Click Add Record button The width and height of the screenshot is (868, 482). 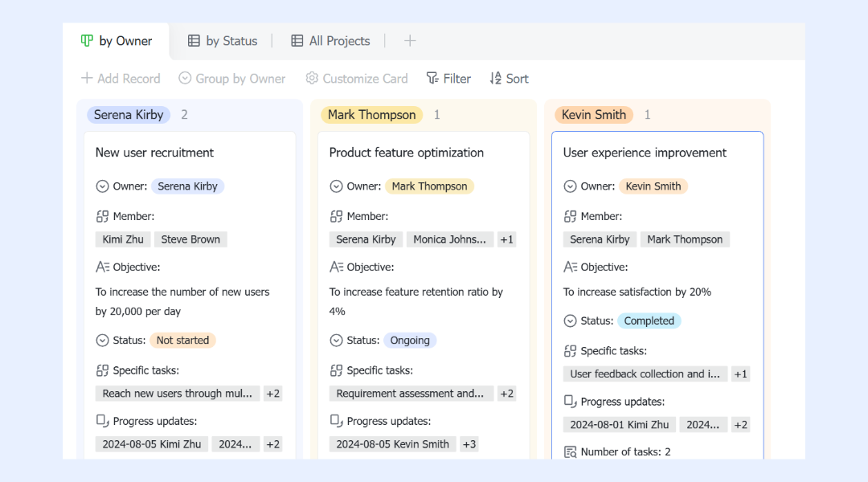coord(121,79)
